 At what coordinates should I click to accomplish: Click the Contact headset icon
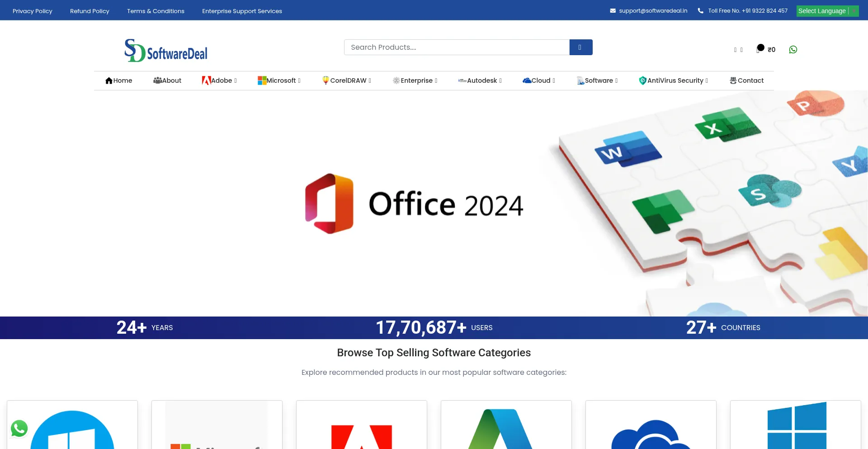733,80
